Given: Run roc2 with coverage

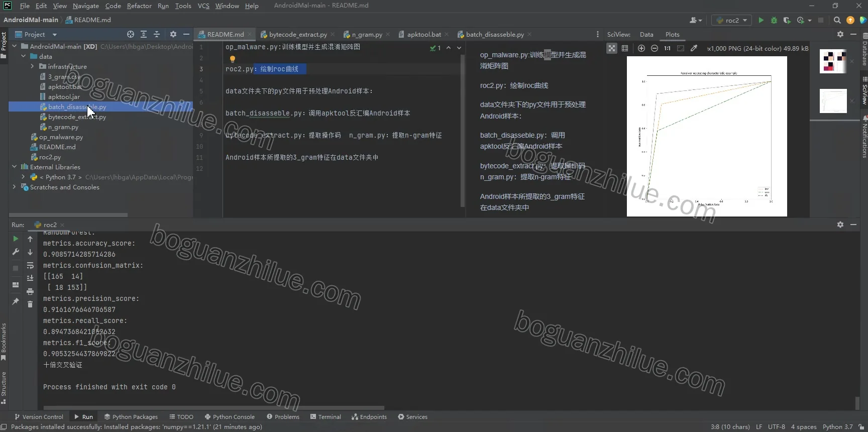Looking at the screenshot, I should click(x=787, y=20).
